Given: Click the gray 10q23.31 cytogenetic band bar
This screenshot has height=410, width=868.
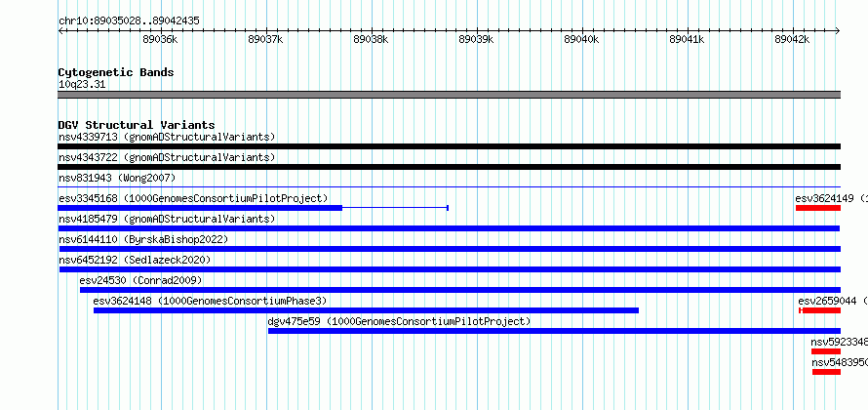Looking at the screenshot, I should pyautogui.click(x=449, y=95).
